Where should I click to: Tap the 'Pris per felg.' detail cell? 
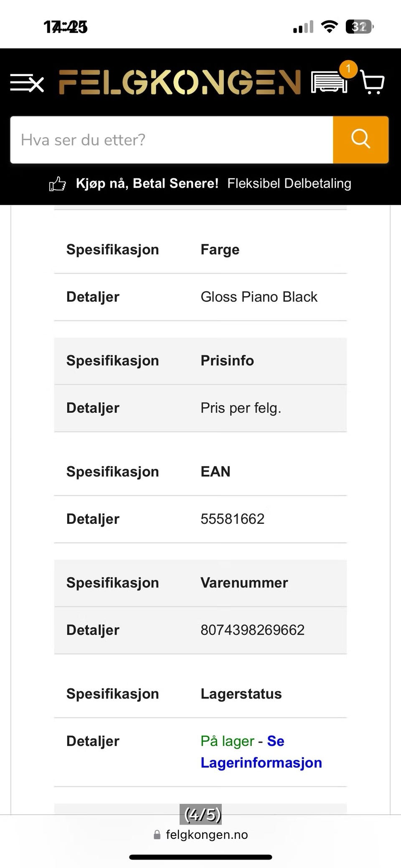[241, 408]
